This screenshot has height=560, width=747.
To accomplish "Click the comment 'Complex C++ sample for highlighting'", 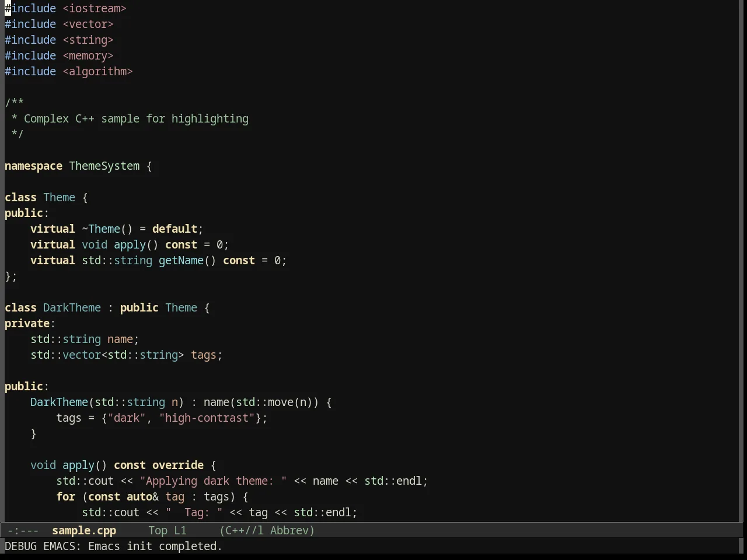I will point(136,118).
